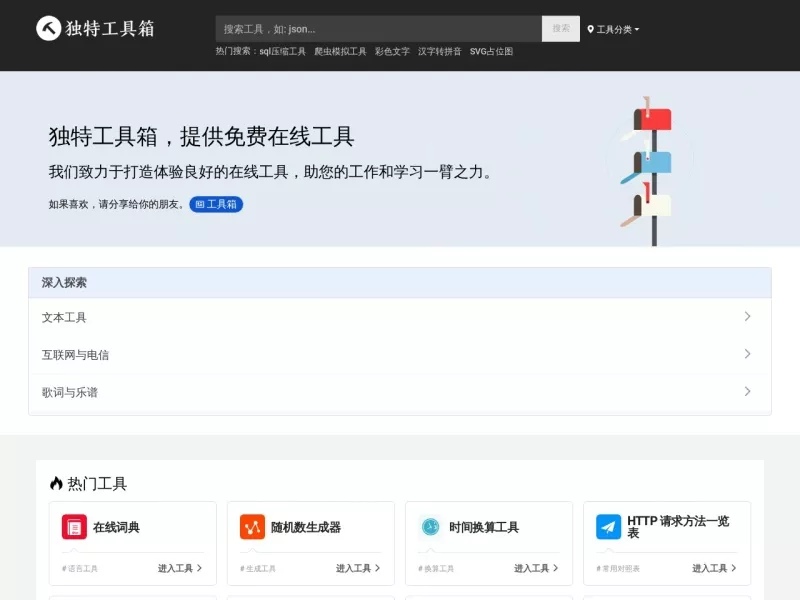Click the 深入探索 panel header
Image resolution: width=800 pixels, height=600 pixels.
point(400,283)
